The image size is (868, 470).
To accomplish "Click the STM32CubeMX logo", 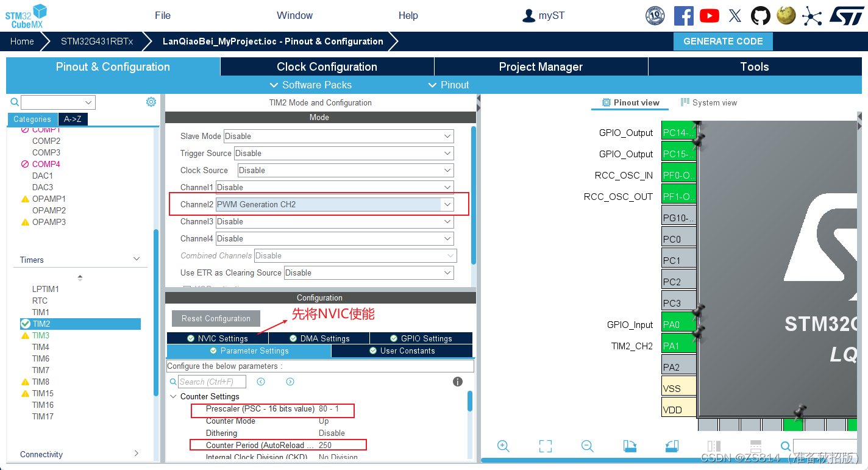I will pyautogui.click(x=26, y=16).
